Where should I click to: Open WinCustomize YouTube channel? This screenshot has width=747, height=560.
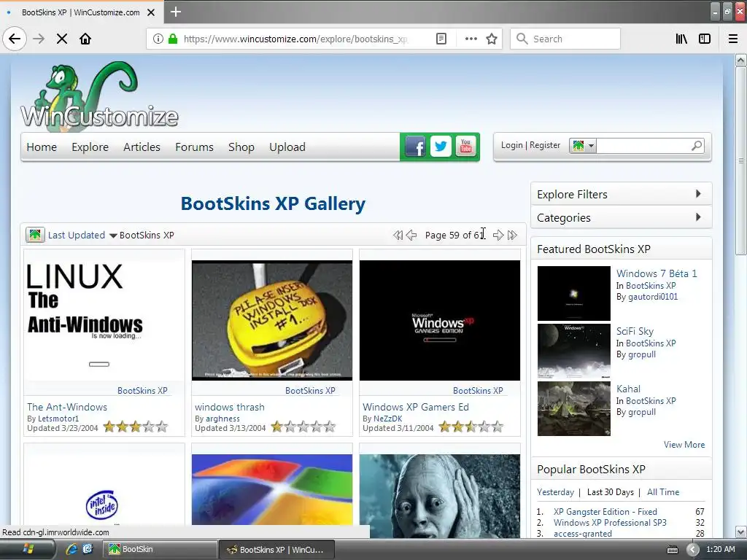(x=466, y=147)
